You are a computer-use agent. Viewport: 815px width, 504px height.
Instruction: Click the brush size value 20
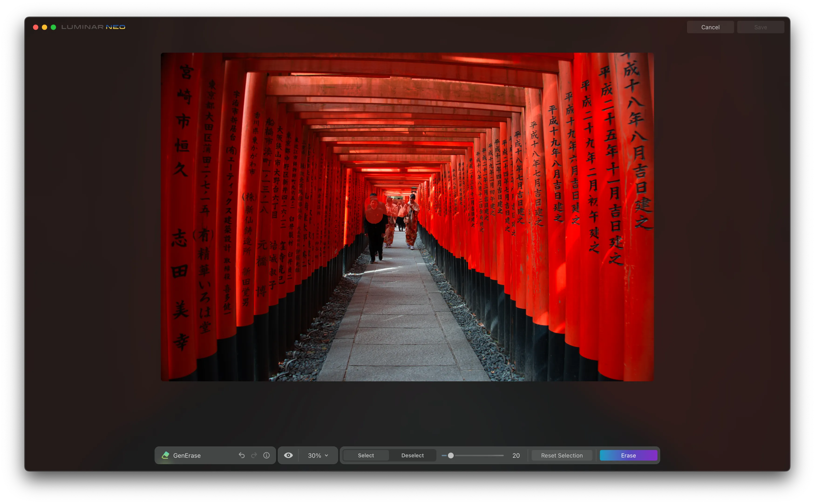[516, 455]
